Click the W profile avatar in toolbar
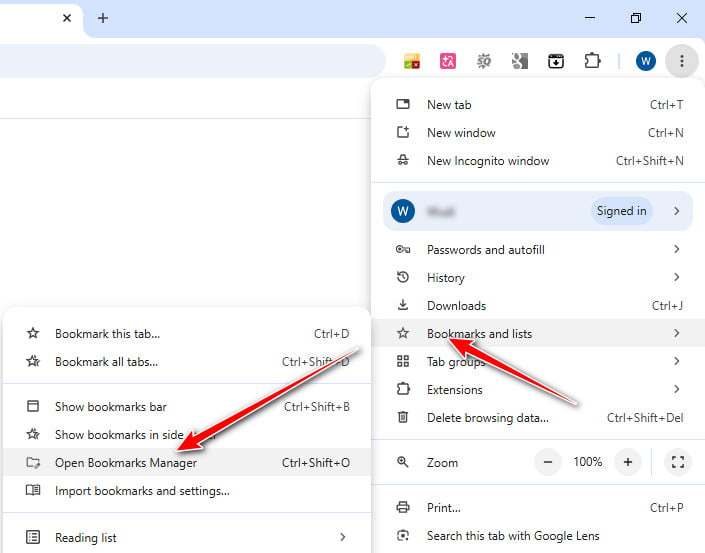The height and width of the screenshot is (553, 705). pos(646,61)
